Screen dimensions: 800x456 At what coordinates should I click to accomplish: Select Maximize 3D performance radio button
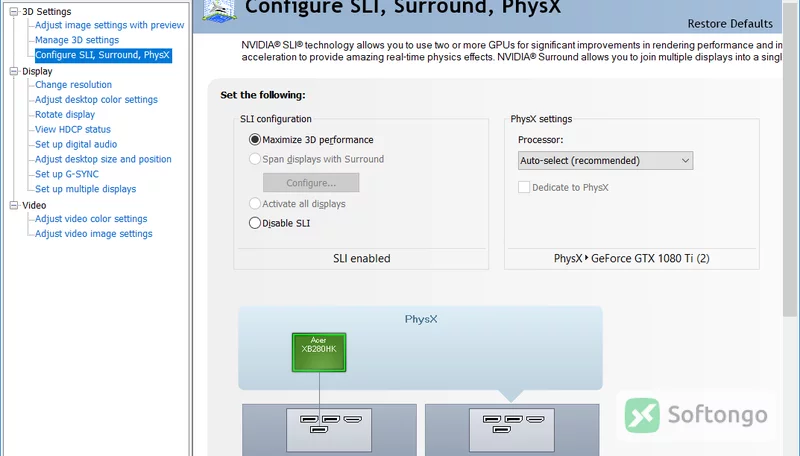tap(255, 139)
